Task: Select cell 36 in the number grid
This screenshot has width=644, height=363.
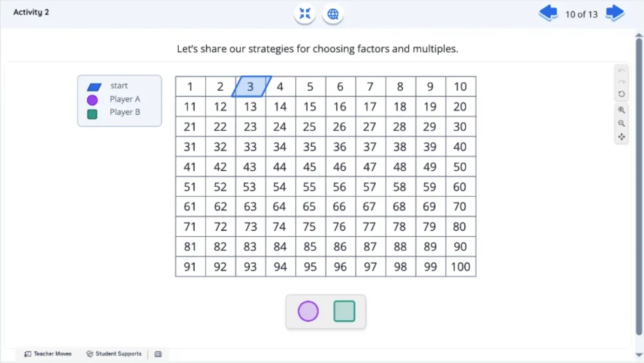Action: (x=341, y=147)
